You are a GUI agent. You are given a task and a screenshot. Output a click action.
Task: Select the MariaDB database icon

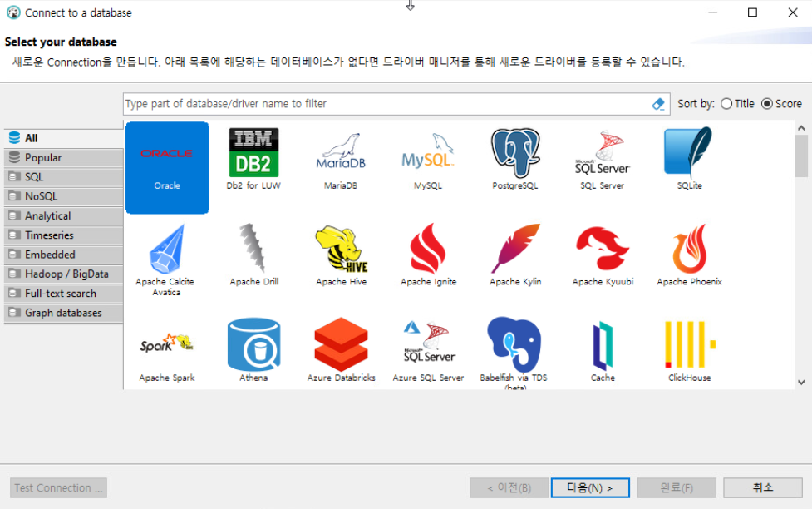341,161
